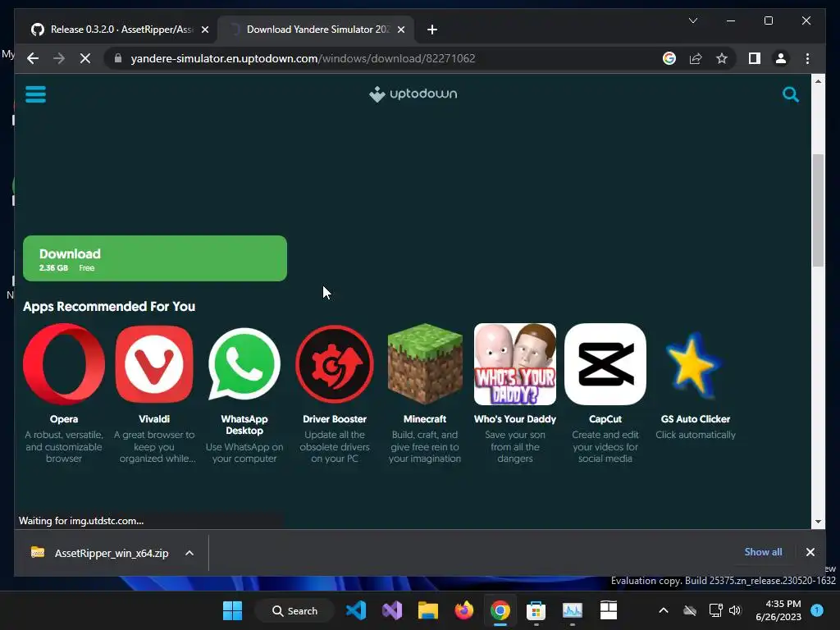Open the Who's Your Daddy thumbnail
Image resolution: width=840 pixels, height=630 pixels.
[x=515, y=363]
